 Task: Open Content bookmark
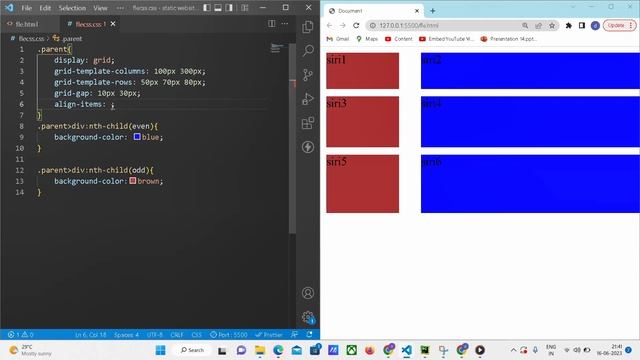click(x=398, y=39)
